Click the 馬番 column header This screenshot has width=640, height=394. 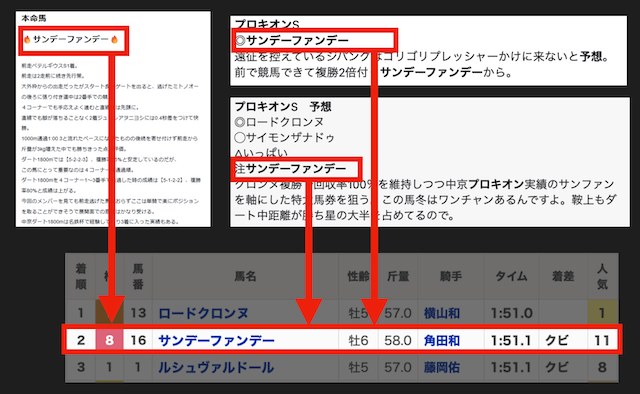(x=138, y=276)
